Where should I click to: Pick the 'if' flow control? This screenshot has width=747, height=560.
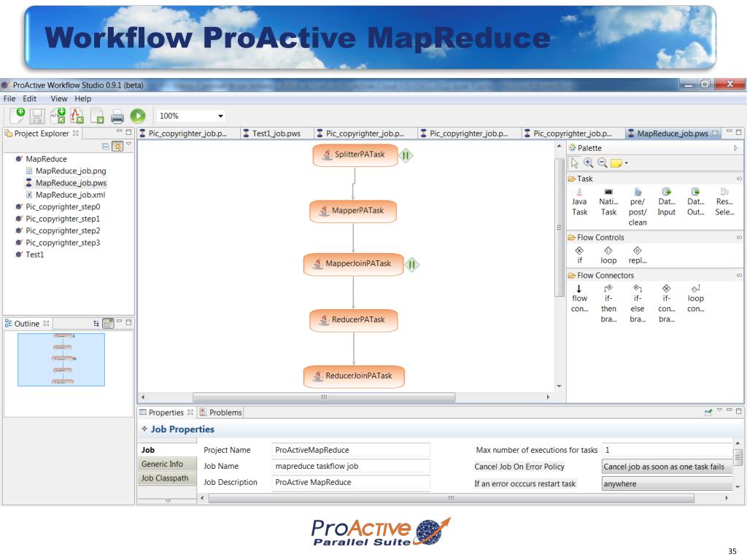pyautogui.click(x=579, y=254)
